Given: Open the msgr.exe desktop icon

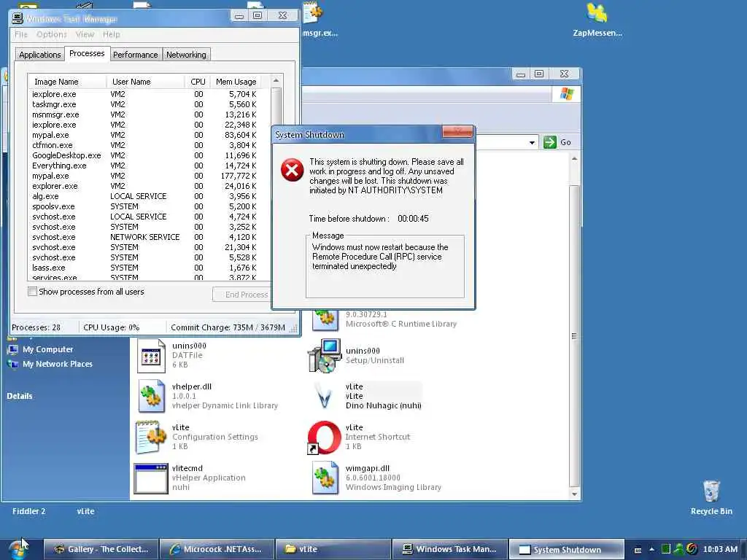Looking at the screenshot, I should click(x=313, y=12).
